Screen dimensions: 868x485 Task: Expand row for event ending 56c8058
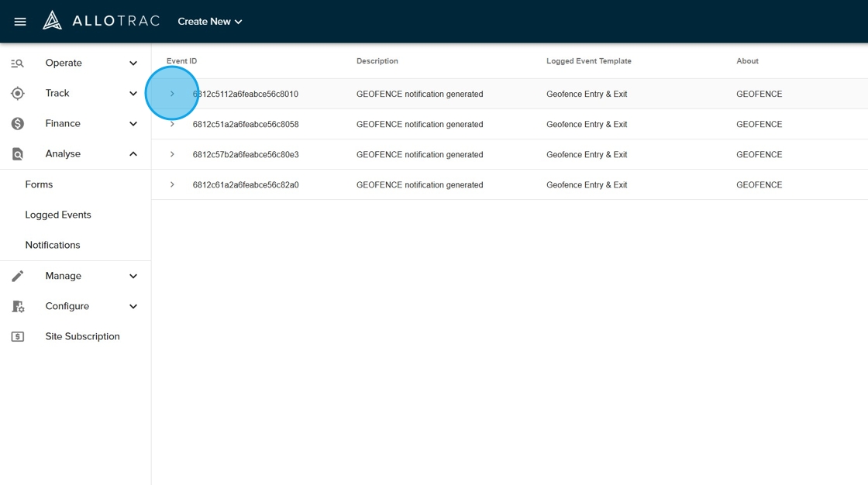coord(172,124)
